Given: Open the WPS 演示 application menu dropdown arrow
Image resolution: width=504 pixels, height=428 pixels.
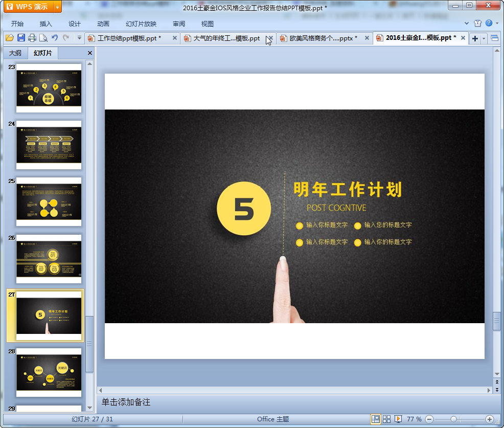Looking at the screenshot, I should coord(57,7).
